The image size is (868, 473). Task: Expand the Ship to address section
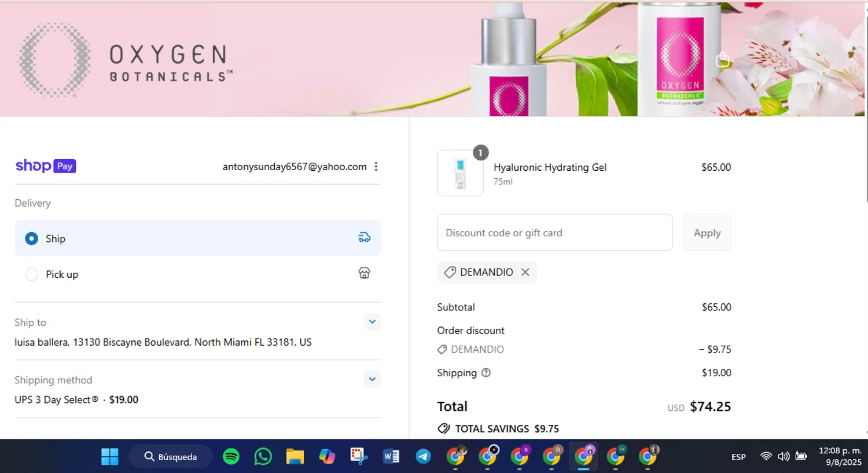[373, 322]
